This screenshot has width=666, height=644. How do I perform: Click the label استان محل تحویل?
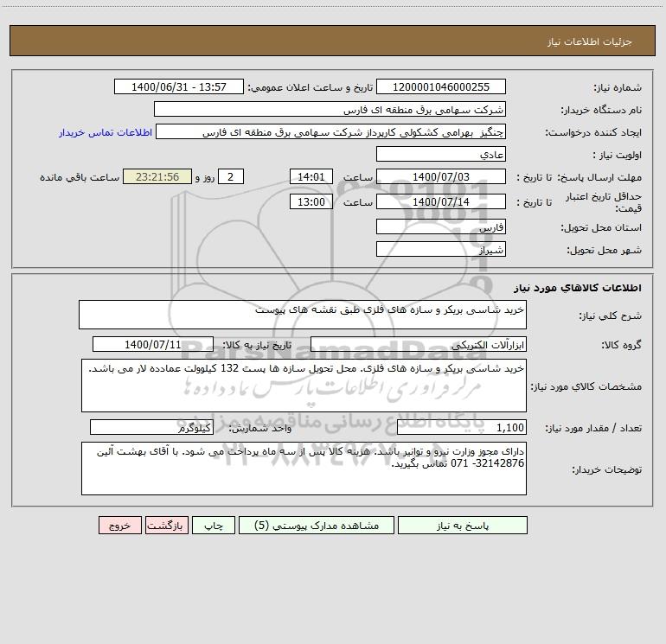pyautogui.click(x=601, y=227)
